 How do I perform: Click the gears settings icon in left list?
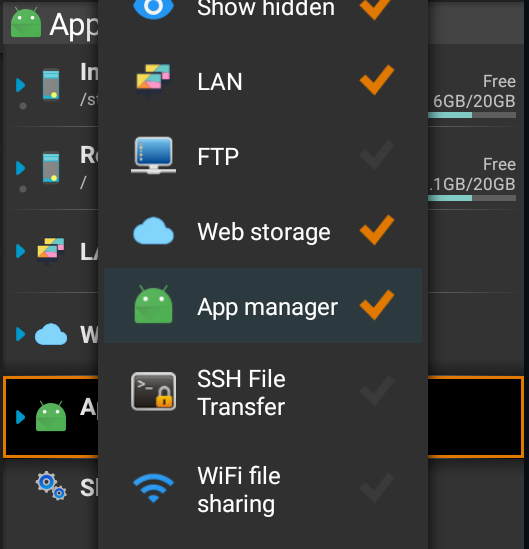click(x=51, y=486)
